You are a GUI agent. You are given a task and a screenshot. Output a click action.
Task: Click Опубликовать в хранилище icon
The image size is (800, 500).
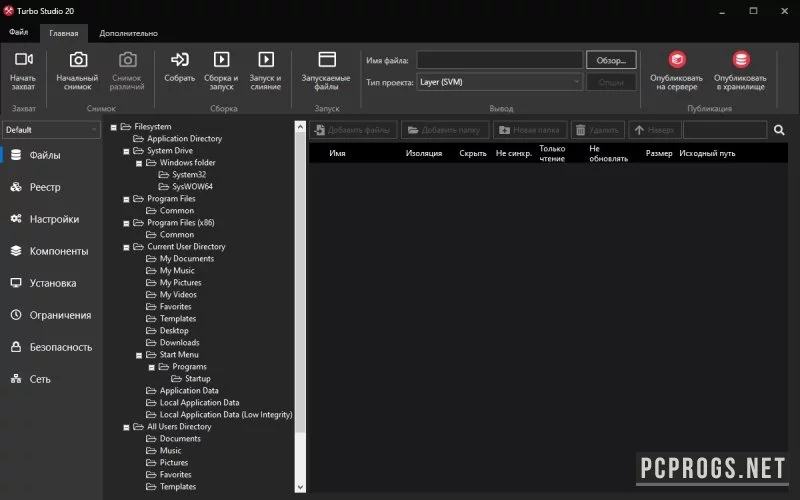tap(741, 60)
